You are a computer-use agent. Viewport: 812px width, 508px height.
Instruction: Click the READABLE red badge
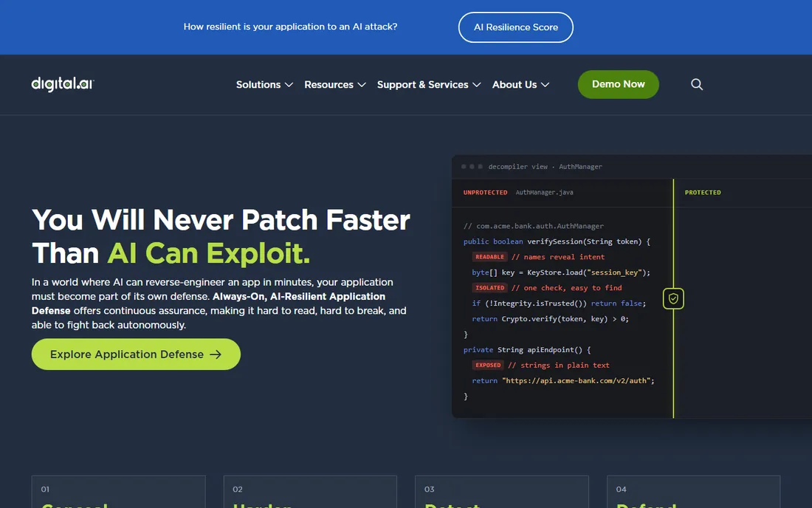point(489,257)
